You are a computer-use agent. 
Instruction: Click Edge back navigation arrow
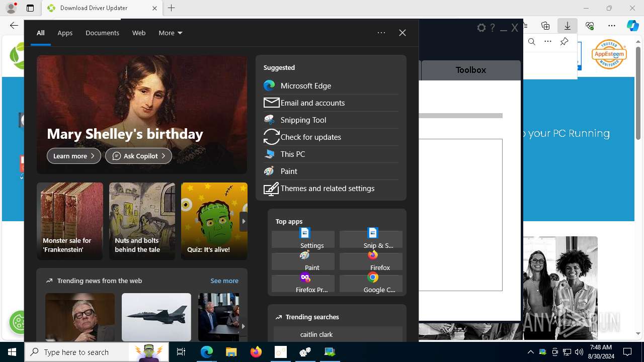[x=14, y=26]
